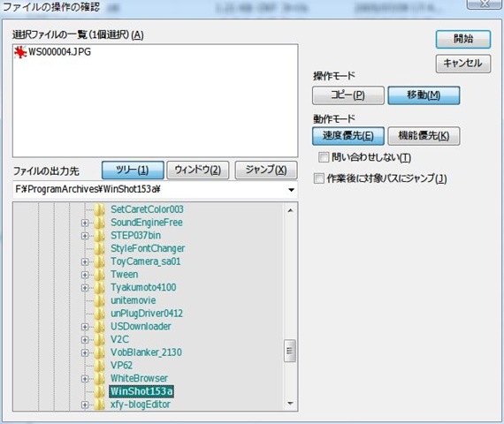Select the ツリー(1) view tab
The width and height of the screenshot is (504, 424).
133,170
